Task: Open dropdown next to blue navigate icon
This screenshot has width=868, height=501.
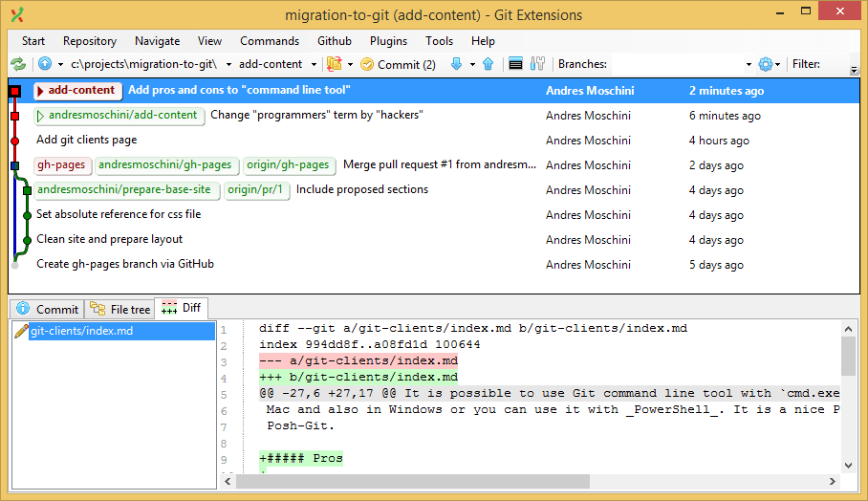Action: coord(60,65)
